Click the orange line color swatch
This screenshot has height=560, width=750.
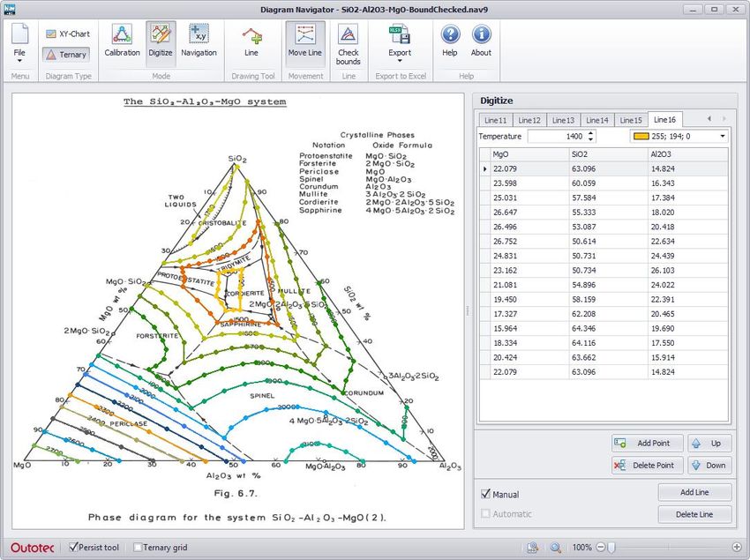(x=641, y=137)
